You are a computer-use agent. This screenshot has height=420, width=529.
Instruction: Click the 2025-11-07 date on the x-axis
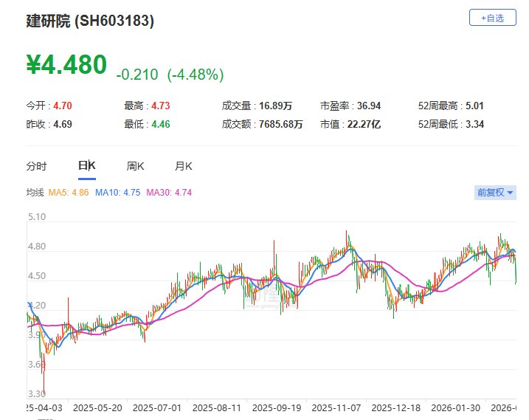334,407
